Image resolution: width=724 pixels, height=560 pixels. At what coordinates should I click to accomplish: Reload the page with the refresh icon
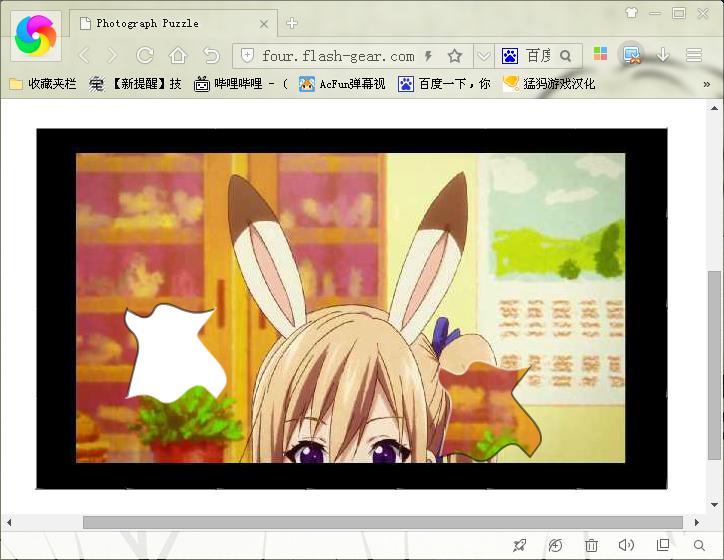pyautogui.click(x=145, y=56)
